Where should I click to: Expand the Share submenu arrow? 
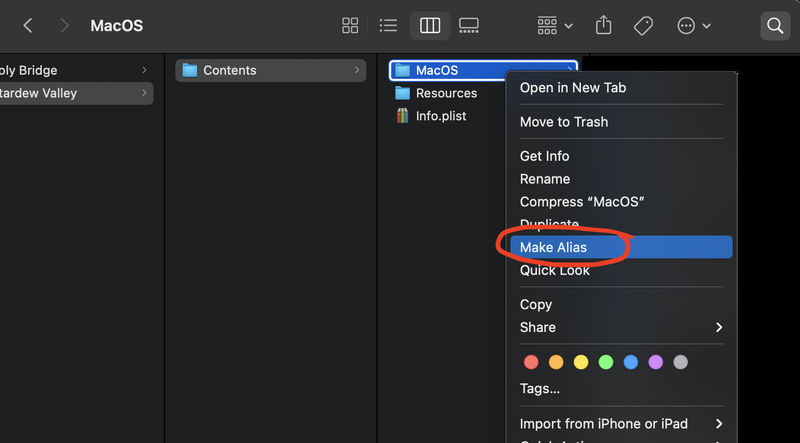point(719,327)
